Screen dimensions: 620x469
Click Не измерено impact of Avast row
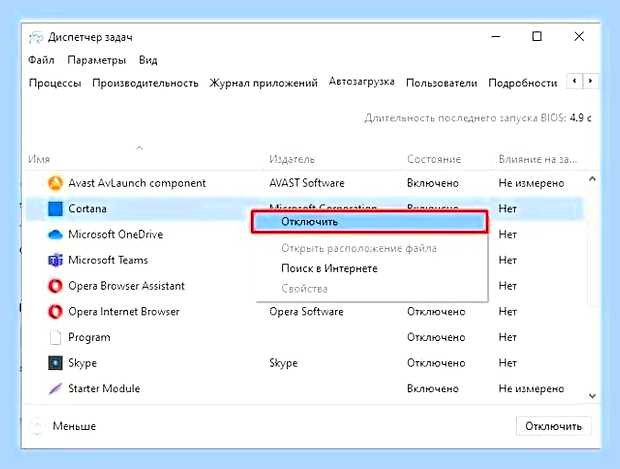531,183
